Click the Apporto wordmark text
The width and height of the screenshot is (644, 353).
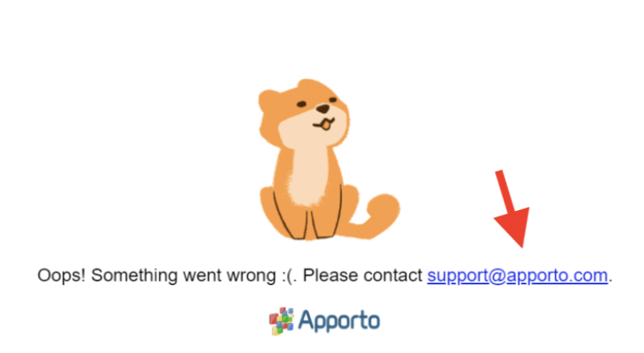339,321
